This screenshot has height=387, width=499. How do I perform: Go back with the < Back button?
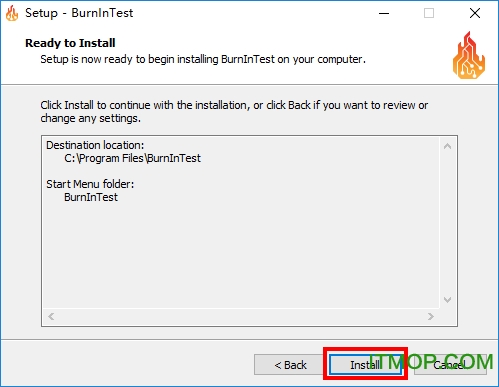point(290,364)
